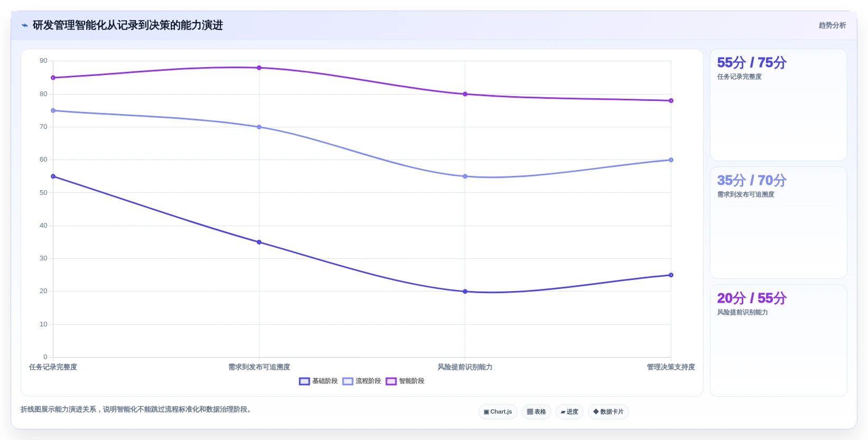Toggle the 智能阶段 legend swatch
This screenshot has width=868, height=440.
click(x=391, y=381)
